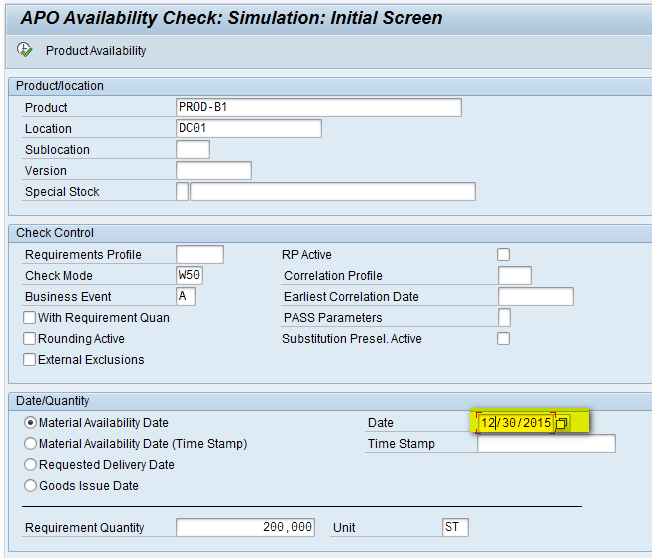The image size is (652, 558).
Task: Click the Sublocation label
Action: tap(57, 150)
